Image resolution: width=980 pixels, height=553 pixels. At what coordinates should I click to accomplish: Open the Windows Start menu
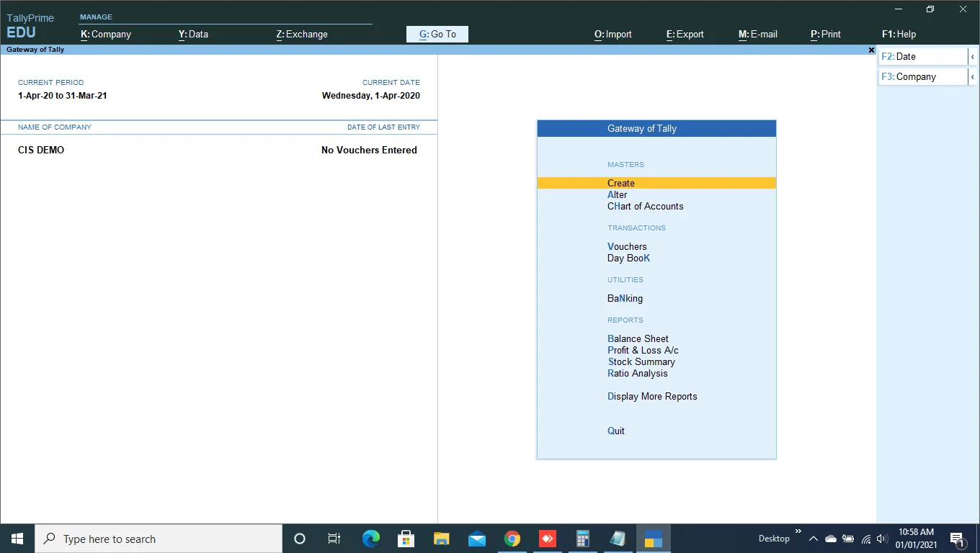[x=17, y=539]
